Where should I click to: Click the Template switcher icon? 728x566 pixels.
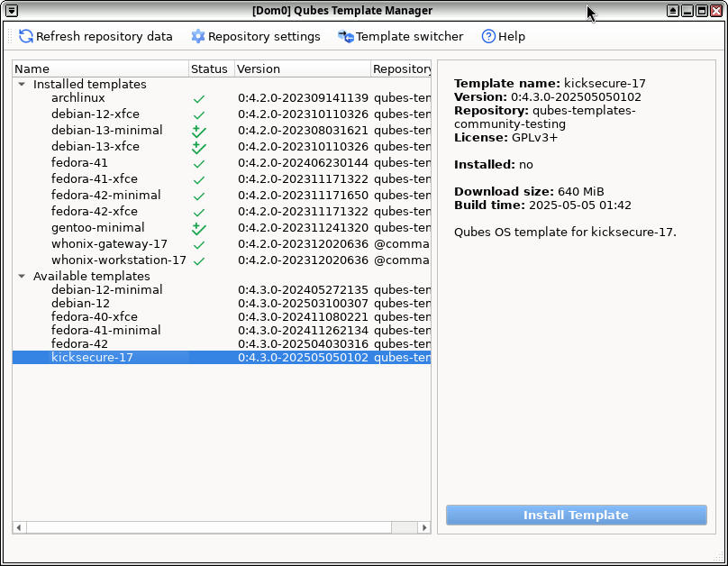[345, 36]
